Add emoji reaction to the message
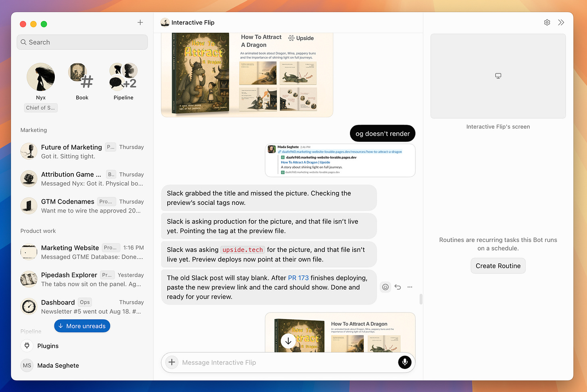The width and height of the screenshot is (587, 392). [x=385, y=287]
